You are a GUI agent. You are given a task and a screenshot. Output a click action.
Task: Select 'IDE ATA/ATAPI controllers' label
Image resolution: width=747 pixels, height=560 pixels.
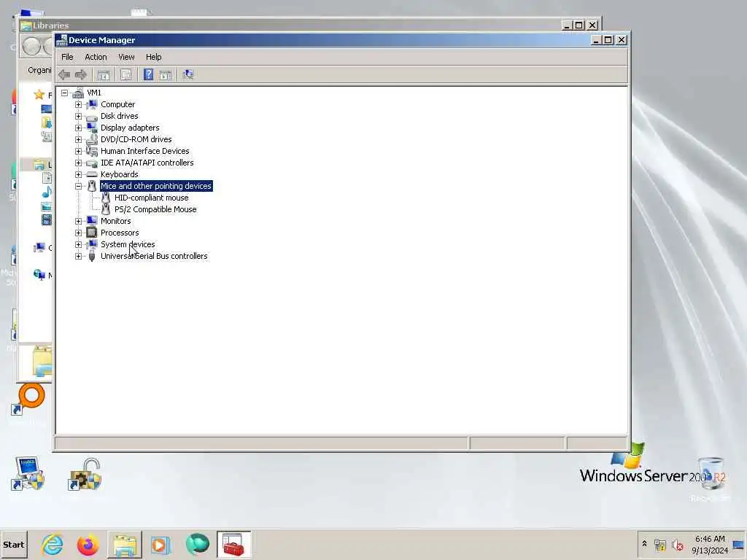(x=147, y=163)
